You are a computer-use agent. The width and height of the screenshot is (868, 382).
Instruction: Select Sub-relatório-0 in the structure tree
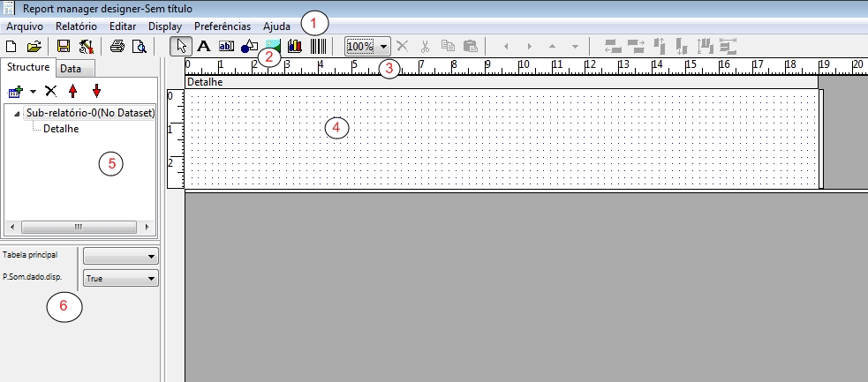point(90,113)
